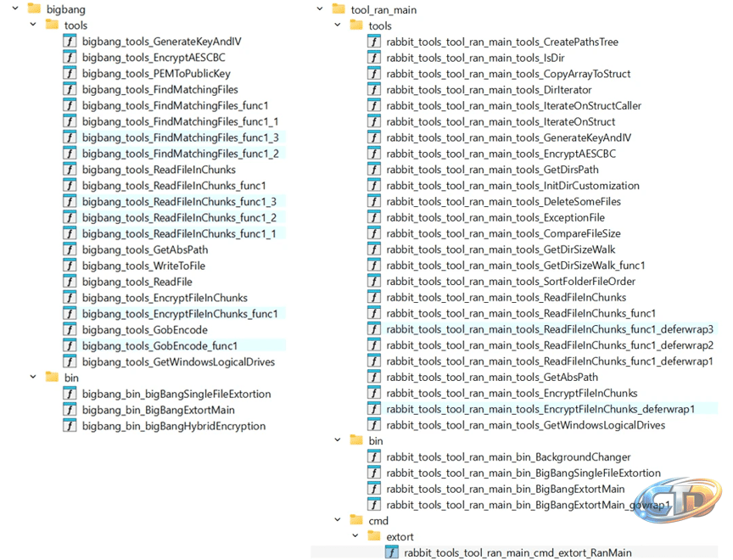Select rabbit tools_GetDirSizeWalk_func1

(516, 265)
